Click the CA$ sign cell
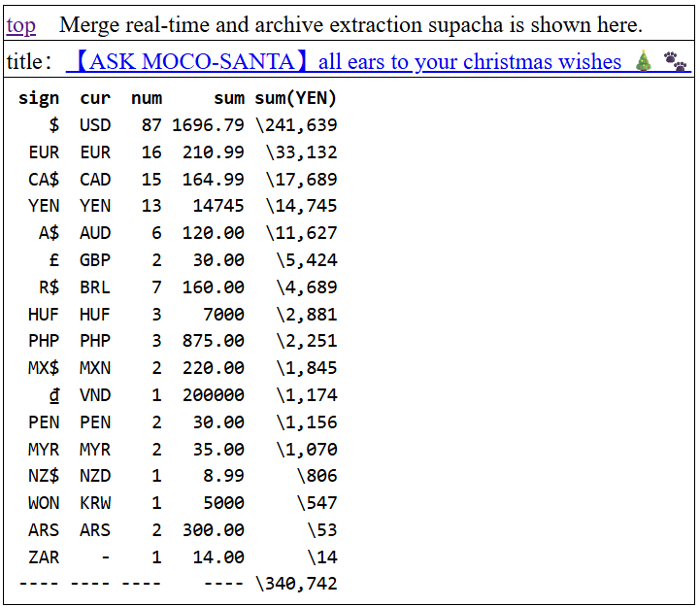700x607 pixels. (x=44, y=180)
